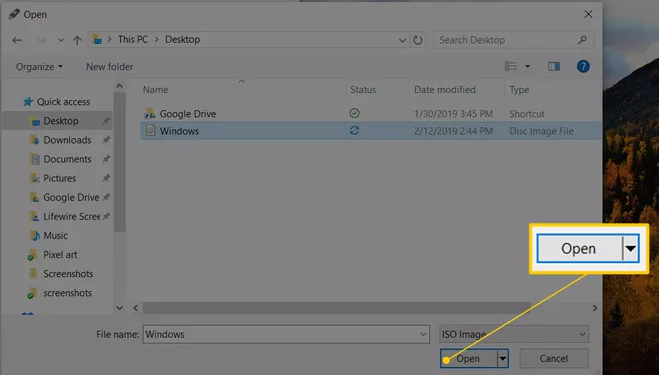
Task: Click Pin icon next to Pictures
Action: tap(106, 178)
